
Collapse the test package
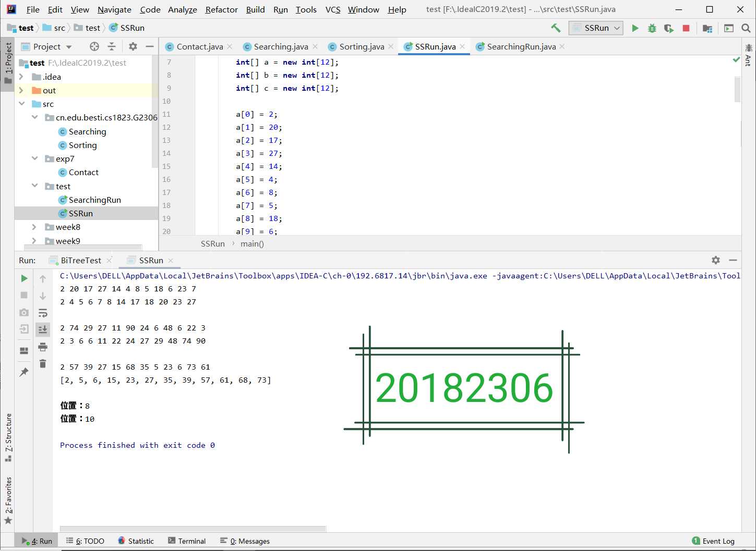[x=34, y=186]
